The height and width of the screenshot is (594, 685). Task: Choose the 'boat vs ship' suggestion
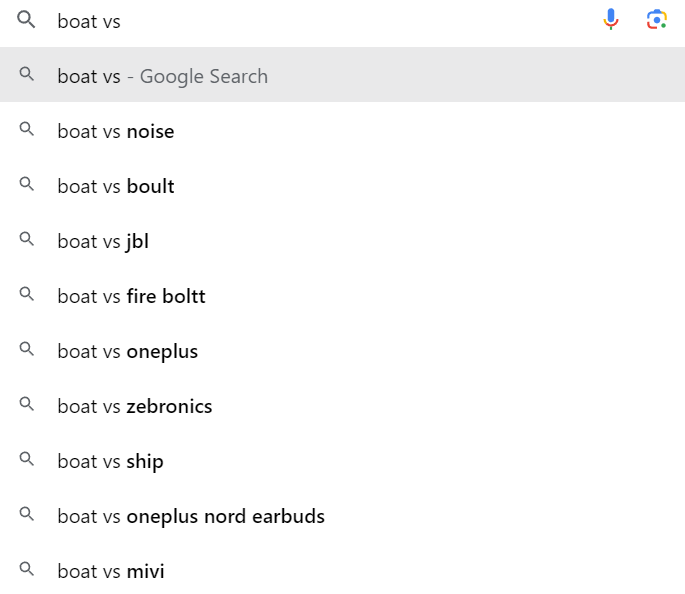click(x=342, y=460)
